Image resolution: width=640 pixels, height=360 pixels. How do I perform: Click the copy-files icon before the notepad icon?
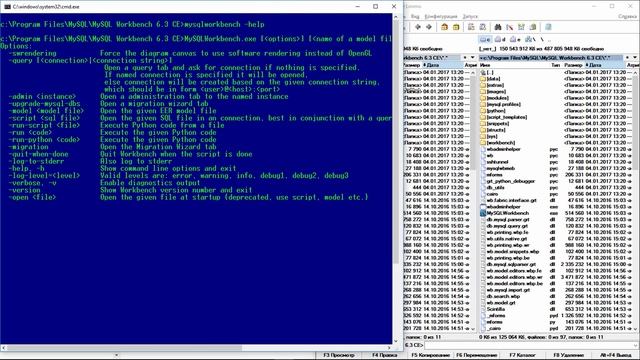pyautogui.click(x=533, y=27)
